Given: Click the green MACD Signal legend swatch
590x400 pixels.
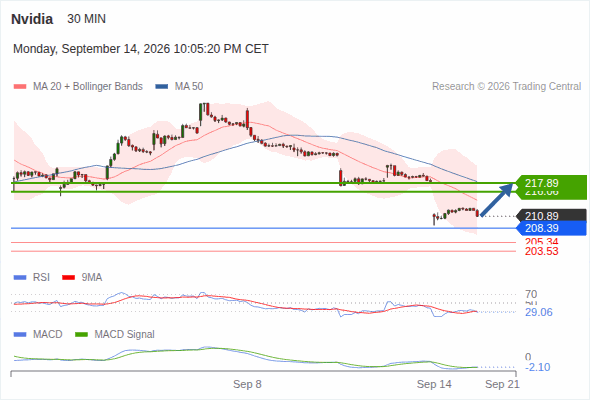Looking at the screenshot, I should [81, 335].
